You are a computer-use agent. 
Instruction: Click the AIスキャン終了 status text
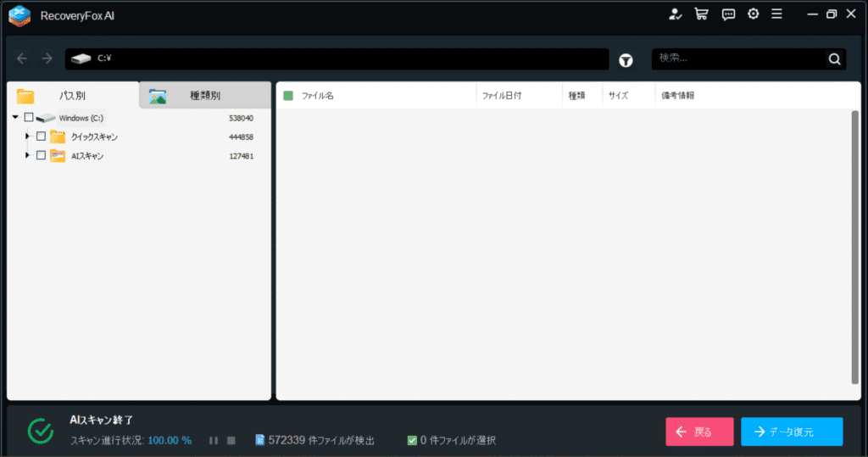coord(102,420)
